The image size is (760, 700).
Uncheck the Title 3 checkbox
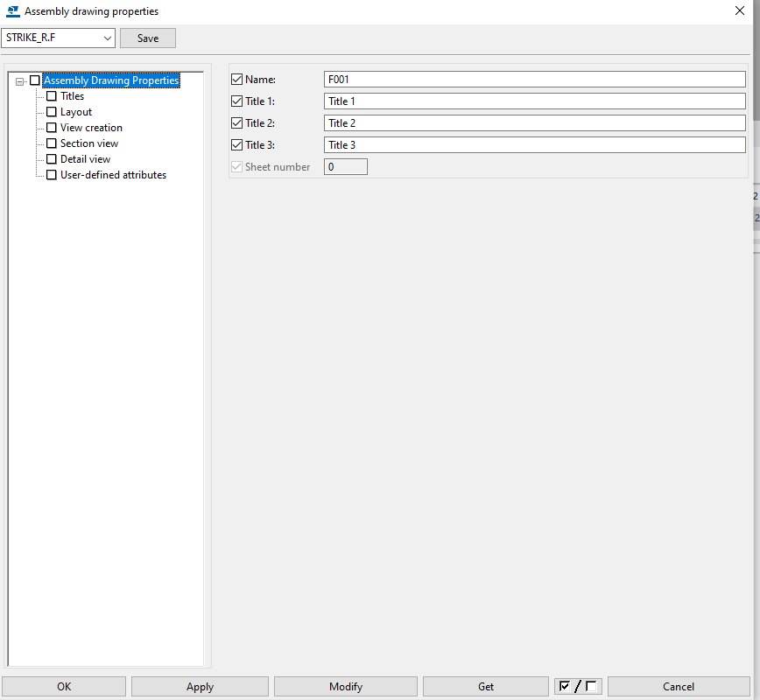pyautogui.click(x=236, y=145)
